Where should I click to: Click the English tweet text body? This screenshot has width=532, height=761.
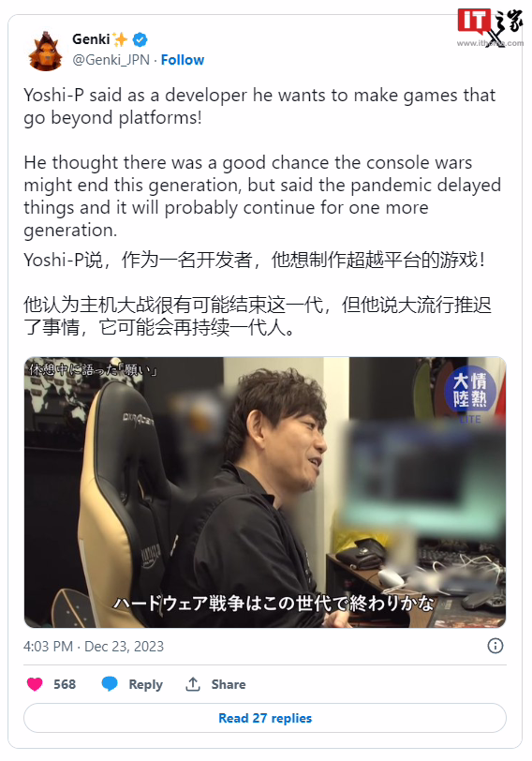[262, 162]
